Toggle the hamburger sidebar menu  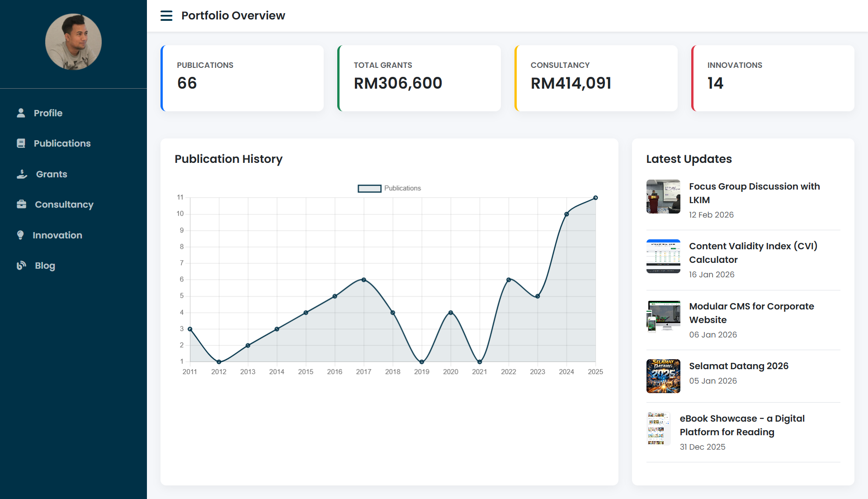(166, 16)
